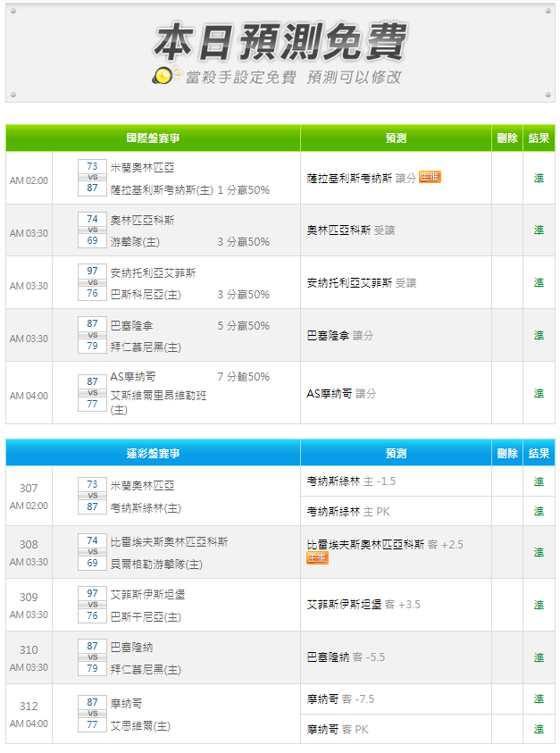Open team 巴塞隆拿 in the match column

(131, 326)
